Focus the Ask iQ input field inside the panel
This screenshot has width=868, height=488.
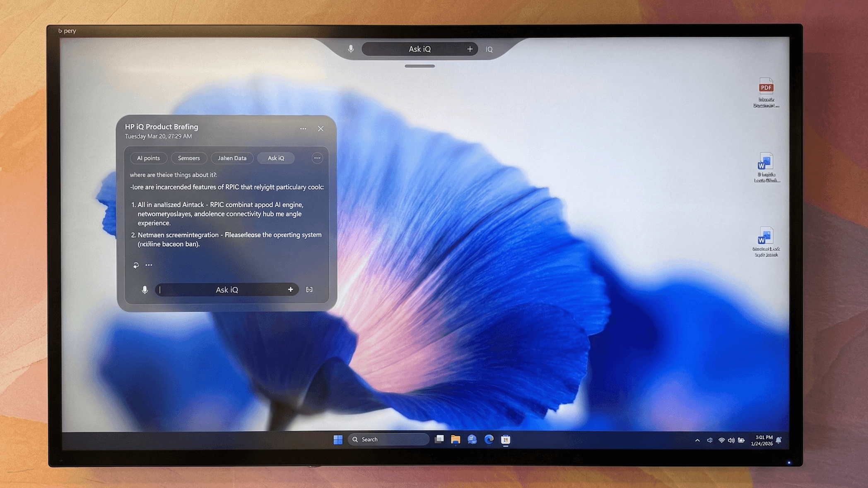pos(227,290)
